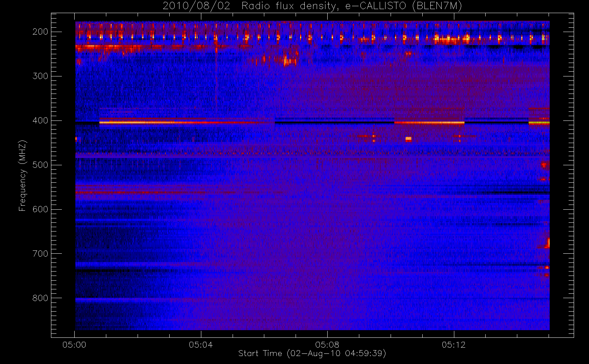The height and width of the screenshot is (364, 589).
Task: Click the red vertical feature near 670 MHz at right edge
Action: 548,243
